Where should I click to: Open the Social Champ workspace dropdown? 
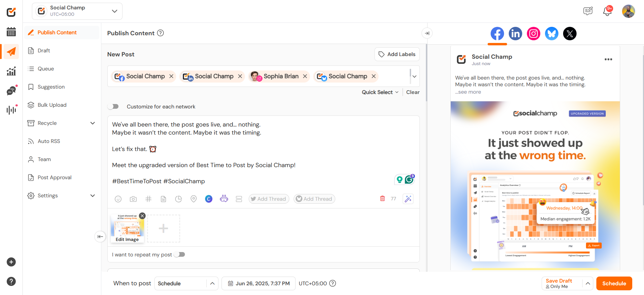(77, 11)
